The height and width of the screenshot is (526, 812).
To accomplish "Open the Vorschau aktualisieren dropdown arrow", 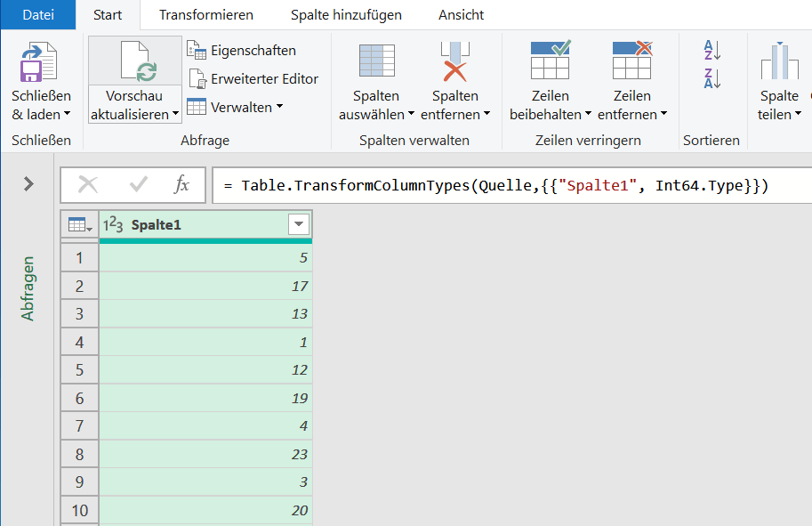I will point(175,114).
